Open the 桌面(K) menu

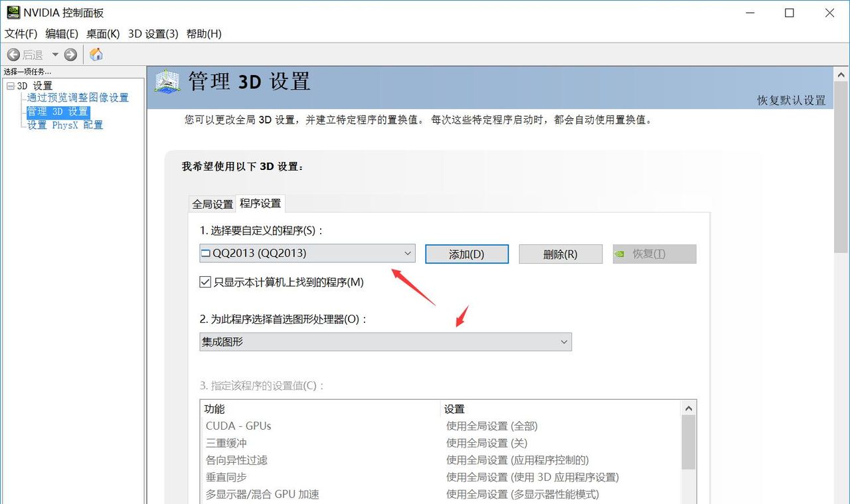(102, 34)
